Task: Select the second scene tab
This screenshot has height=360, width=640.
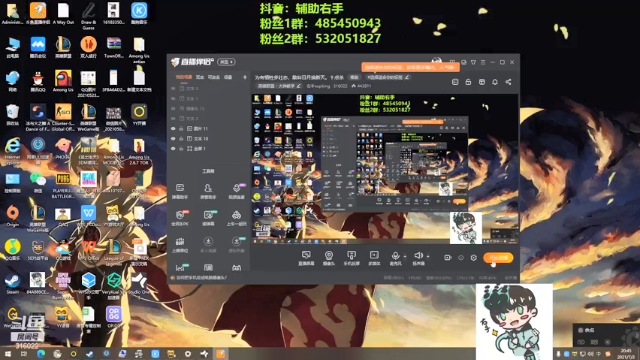Action: point(200,77)
